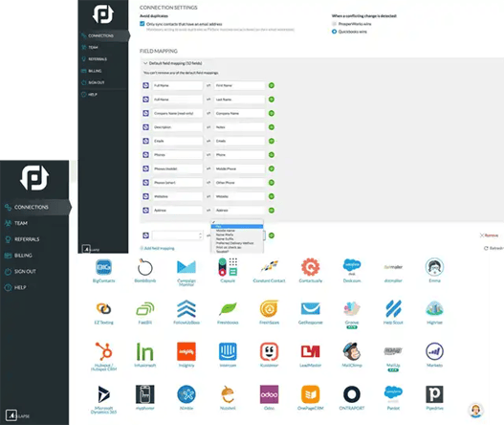The image size is (504, 425).
Task: Choose the Hubspot CRM icon
Action: tap(103, 351)
